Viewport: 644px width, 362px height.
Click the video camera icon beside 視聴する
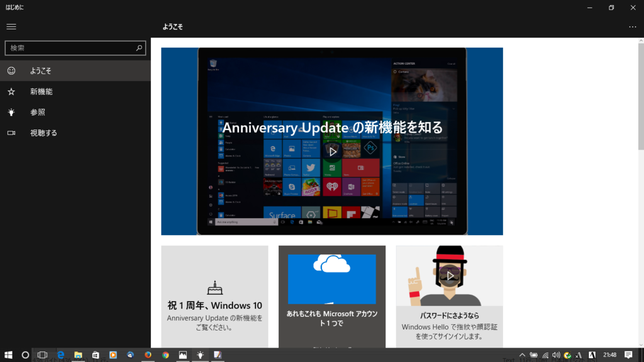[x=11, y=133]
